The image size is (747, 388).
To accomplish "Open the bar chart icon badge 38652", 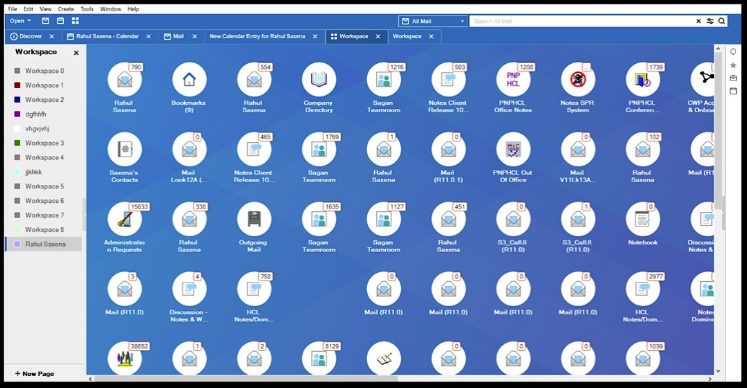I will pos(124,357).
